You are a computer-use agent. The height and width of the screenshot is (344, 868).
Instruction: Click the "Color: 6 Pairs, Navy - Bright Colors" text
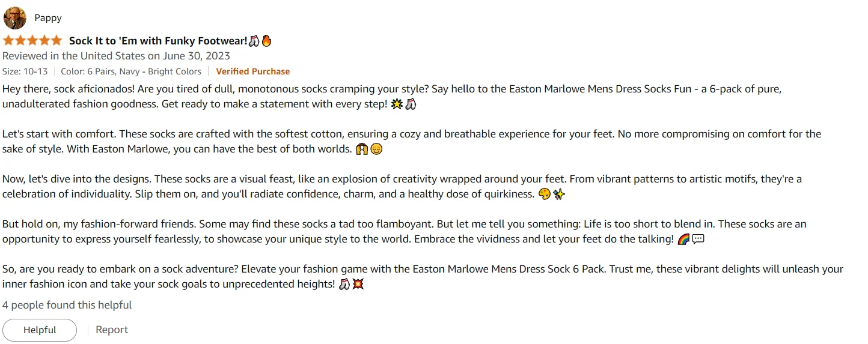pos(131,71)
